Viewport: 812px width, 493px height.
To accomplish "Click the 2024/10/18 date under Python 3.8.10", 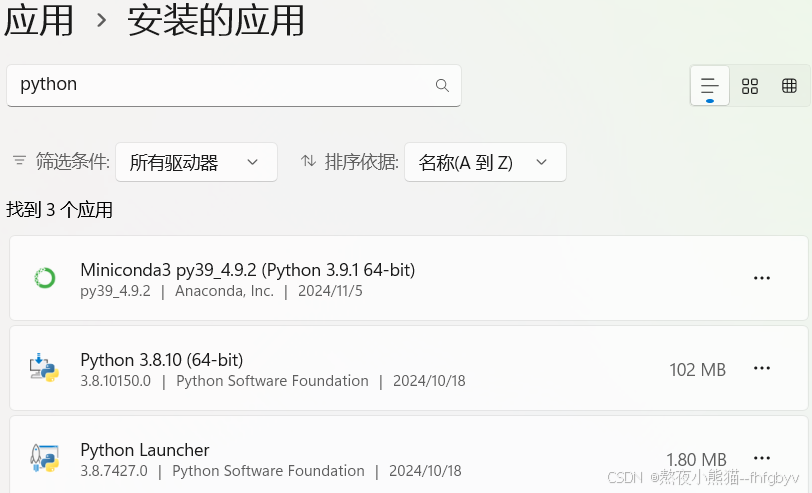I will [429, 381].
